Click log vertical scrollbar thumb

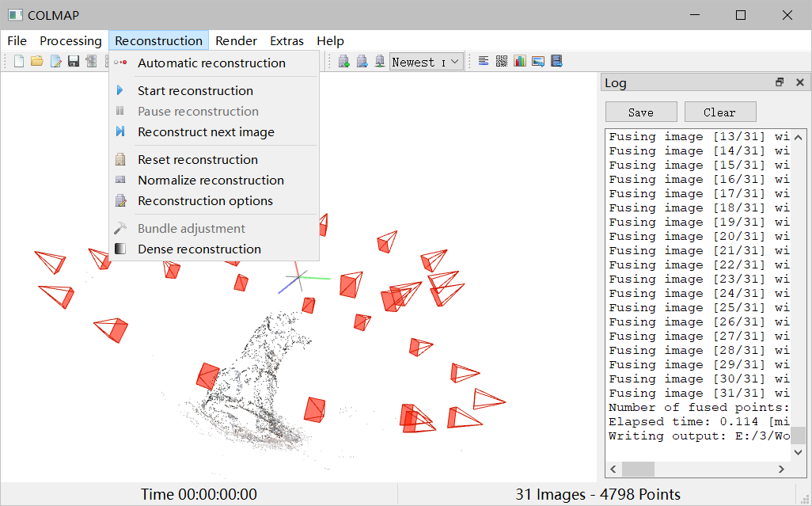pos(798,436)
